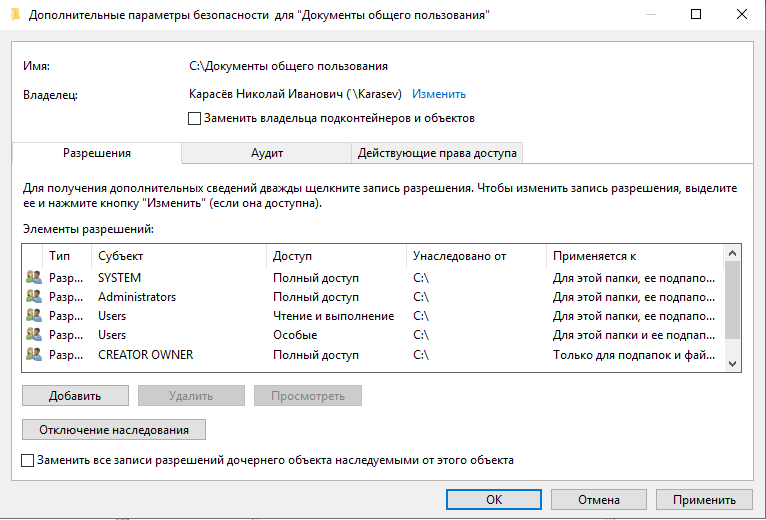Click the CREATOR OWNER entry icon

[33, 355]
